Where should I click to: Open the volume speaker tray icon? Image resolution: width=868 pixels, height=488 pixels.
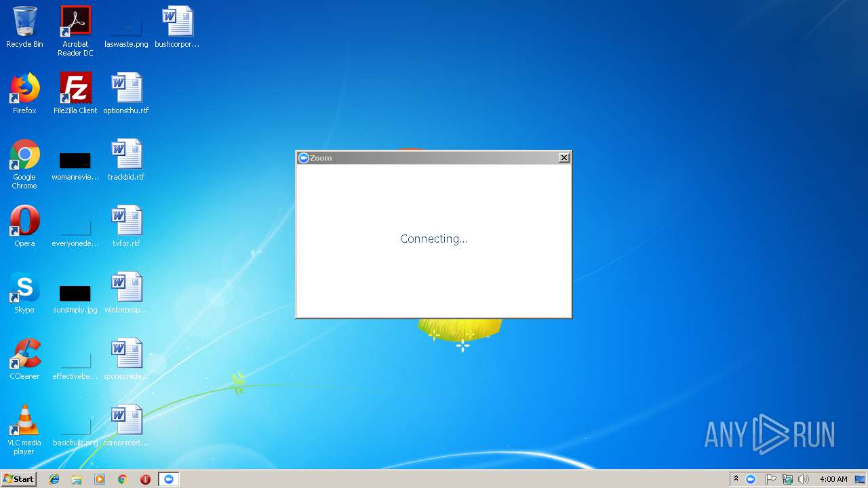804,479
